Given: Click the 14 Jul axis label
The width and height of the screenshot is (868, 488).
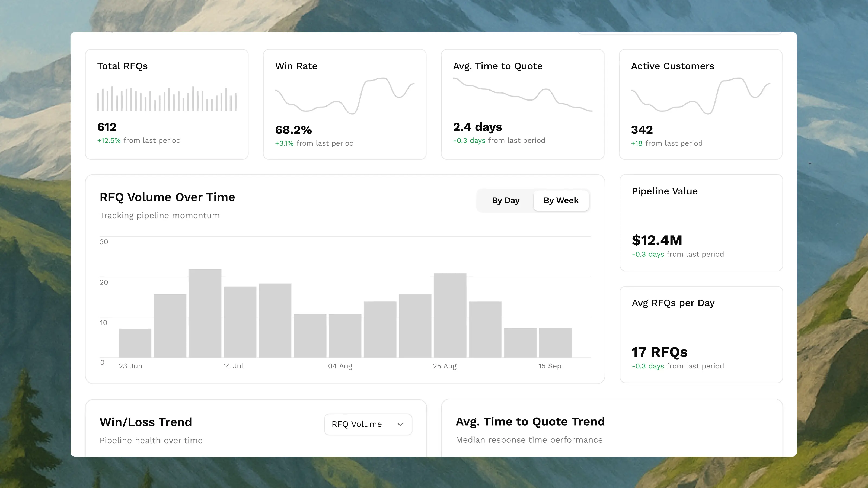Looking at the screenshot, I should click(x=233, y=366).
